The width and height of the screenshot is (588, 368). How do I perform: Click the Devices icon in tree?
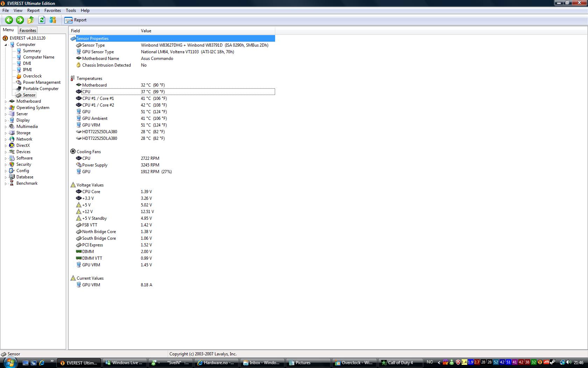[12, 152]
